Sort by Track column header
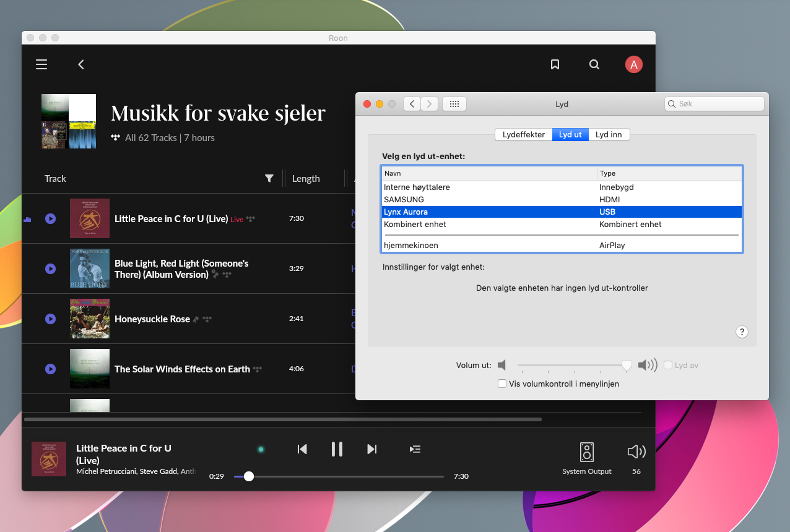This screenshot has width=790, height=532. click(55, 178)
